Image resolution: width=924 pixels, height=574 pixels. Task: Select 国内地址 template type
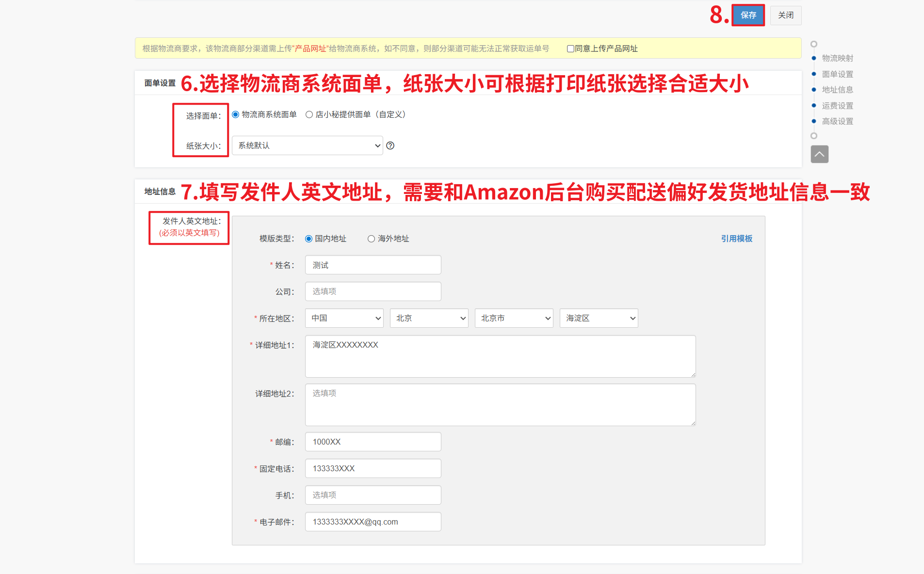pos(308,239)
